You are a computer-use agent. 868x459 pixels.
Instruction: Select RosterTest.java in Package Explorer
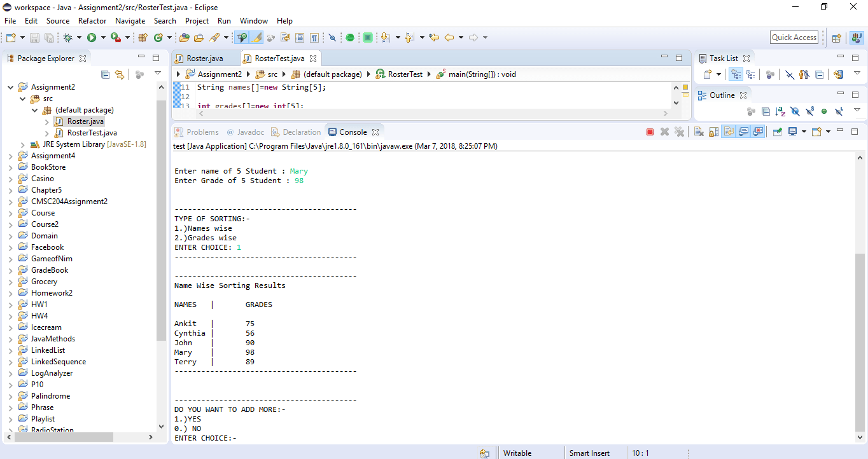[92, 133]
